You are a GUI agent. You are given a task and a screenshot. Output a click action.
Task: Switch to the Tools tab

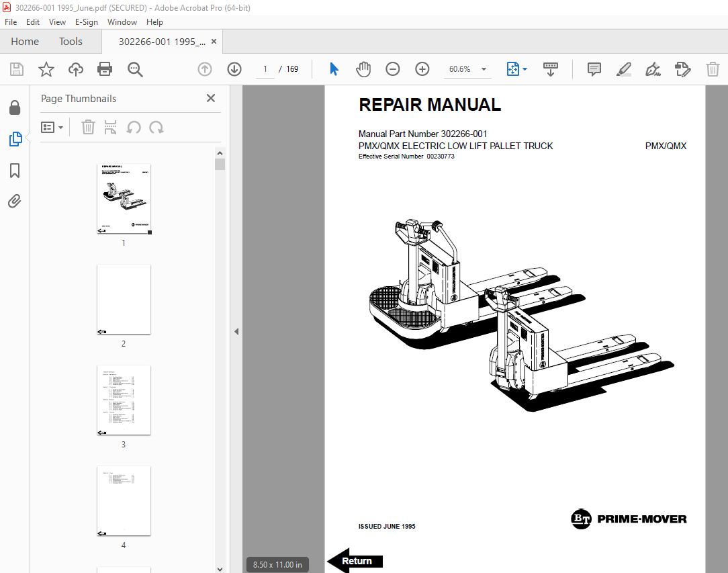point(71,42)
